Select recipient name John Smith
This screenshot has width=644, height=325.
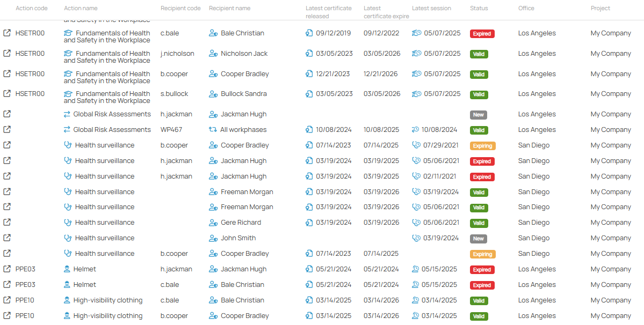click(x=238, y=238)
